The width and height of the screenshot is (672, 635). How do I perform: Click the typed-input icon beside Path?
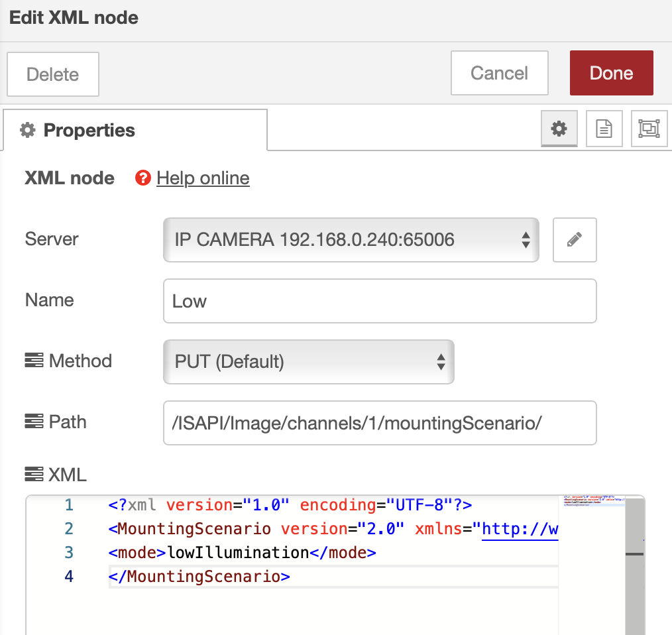pyautogui.click(x=34, y=422)
